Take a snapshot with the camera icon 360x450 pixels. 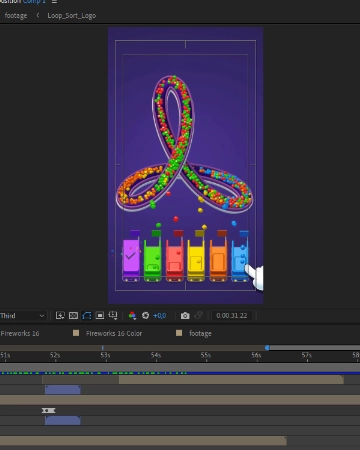point(185,315)
